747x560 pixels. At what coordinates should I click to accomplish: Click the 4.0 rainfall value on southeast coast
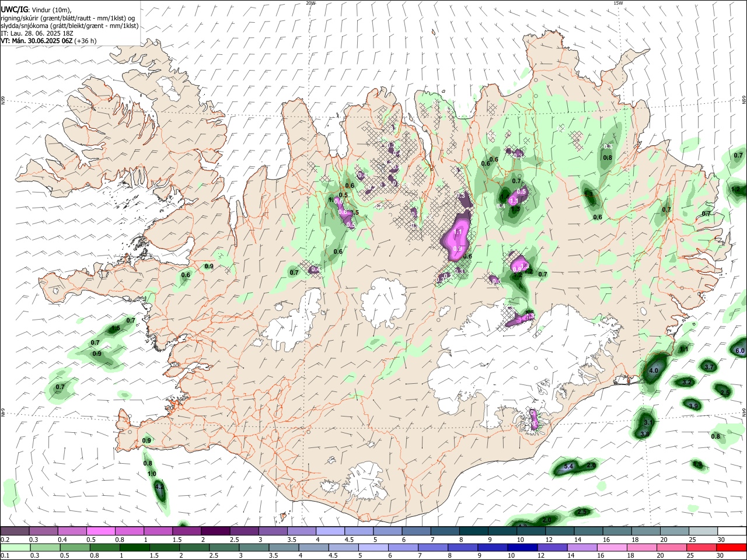coord(654,370)
